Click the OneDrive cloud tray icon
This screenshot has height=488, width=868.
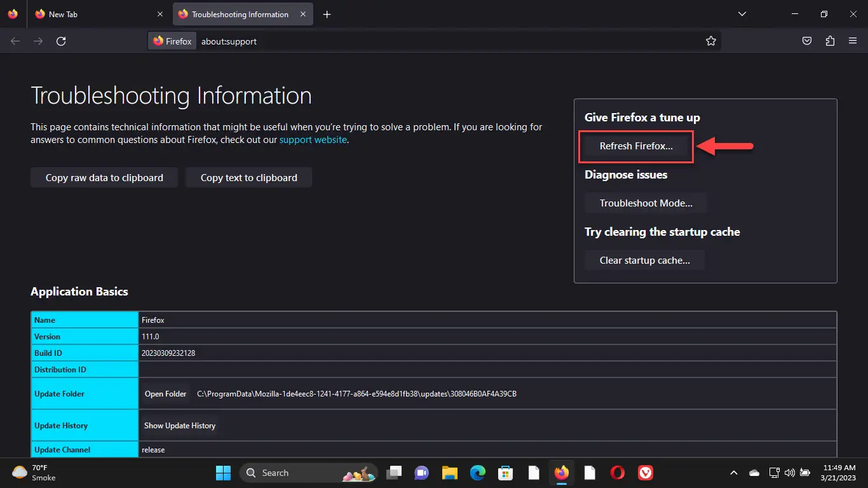pyautogui.click(x=754, y=473)
